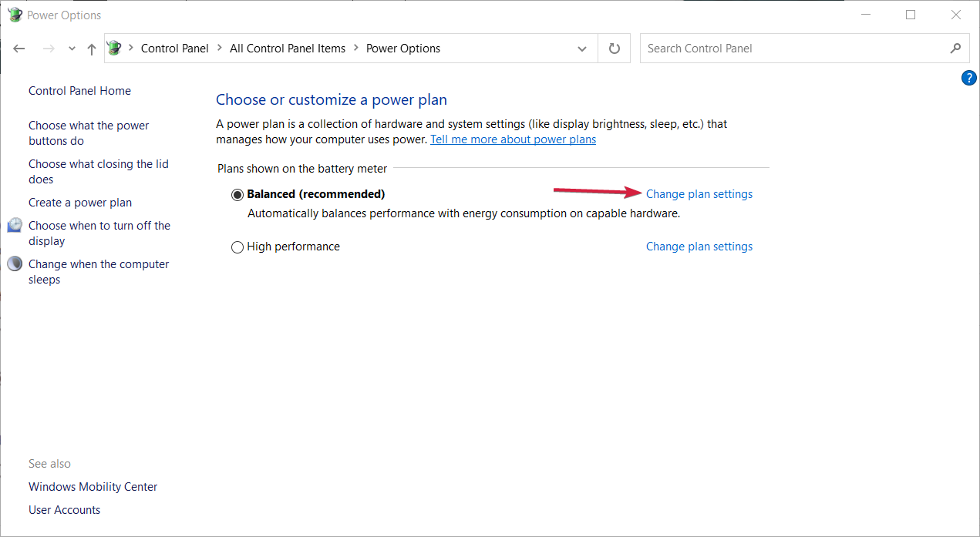Click the sleep moon icon in sidebar
Screen dimensions: 980x537
[x=15, y=263]
